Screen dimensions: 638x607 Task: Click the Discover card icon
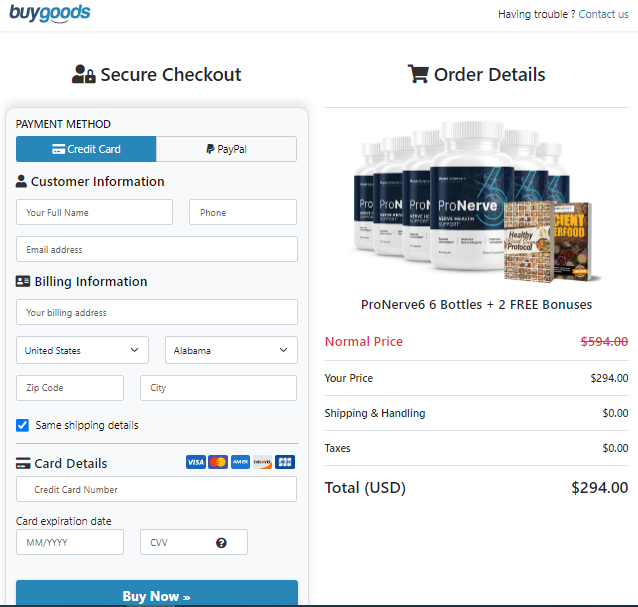pos(262,462)
